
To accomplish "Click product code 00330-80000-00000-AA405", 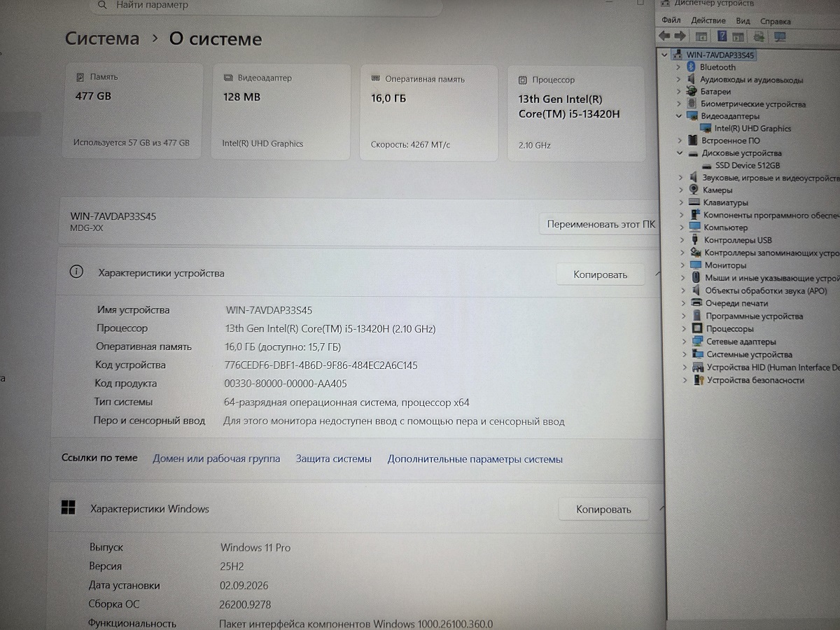I will 285,384.
